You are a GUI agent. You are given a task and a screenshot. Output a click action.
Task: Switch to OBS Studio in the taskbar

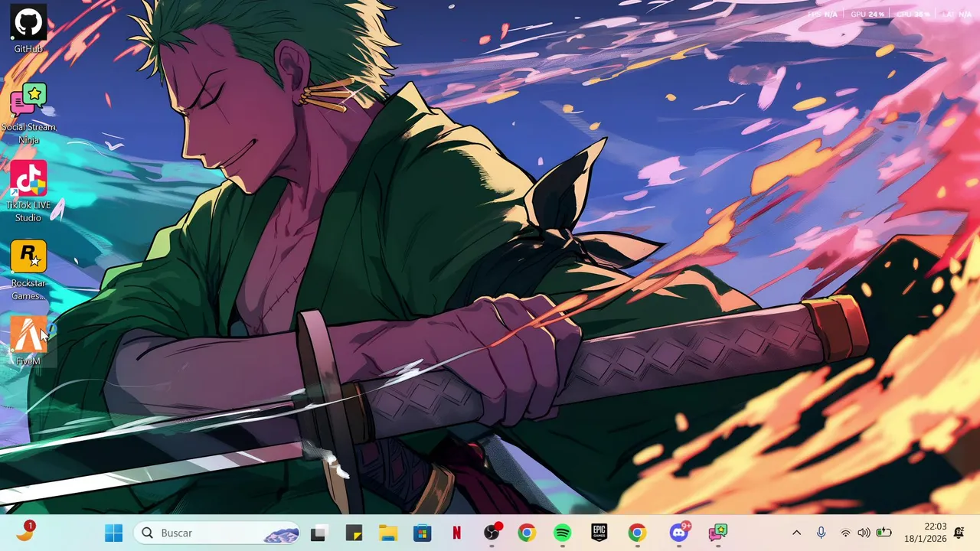492,533
